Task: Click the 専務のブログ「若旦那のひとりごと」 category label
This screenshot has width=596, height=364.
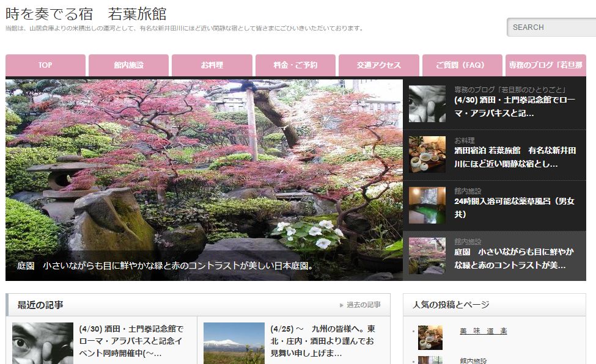Action: point(510,90)
